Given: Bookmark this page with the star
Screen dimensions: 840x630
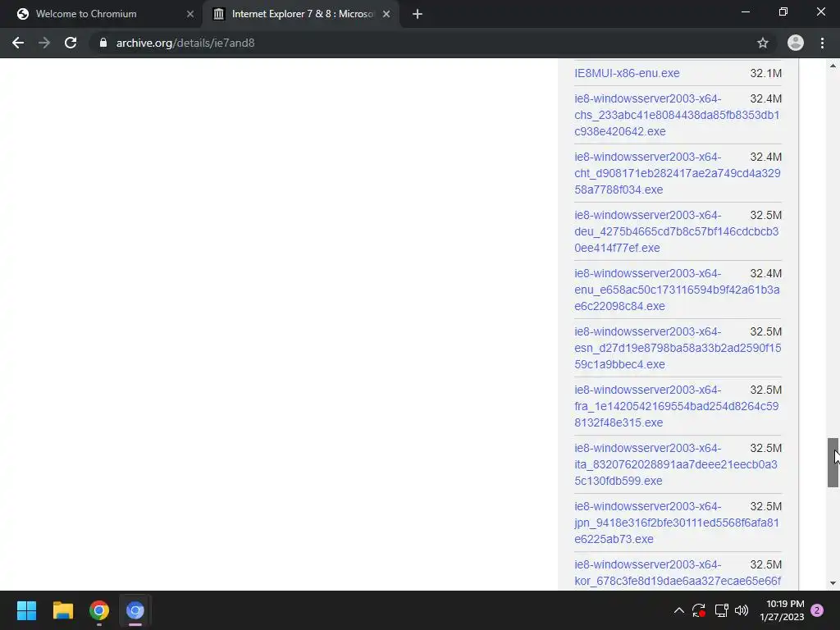Looking at the screenshot, I should tap(763, 43).
